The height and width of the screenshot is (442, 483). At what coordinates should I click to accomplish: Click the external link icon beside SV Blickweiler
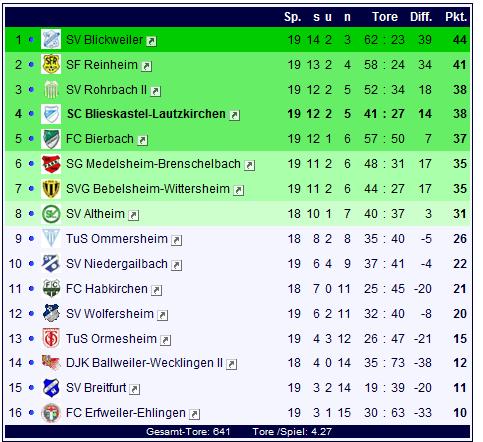pyautogui.click(x=152, y=41)
